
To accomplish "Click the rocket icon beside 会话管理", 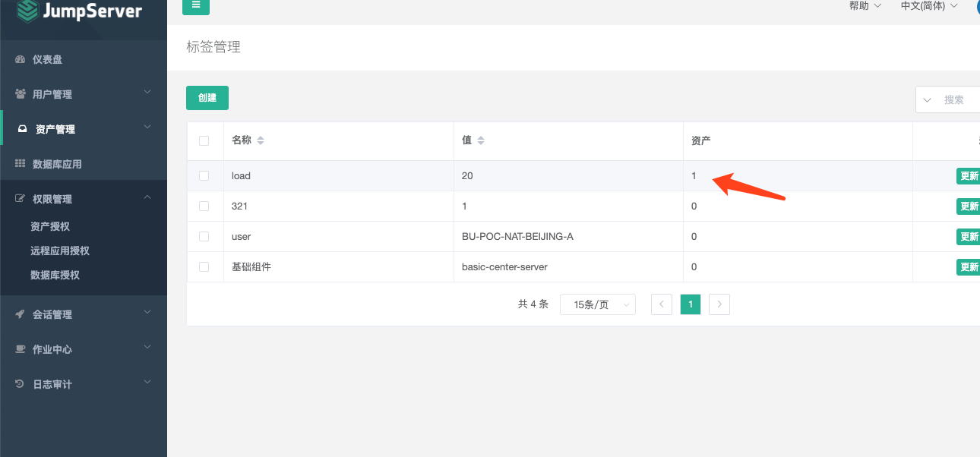I will (21, 314).
